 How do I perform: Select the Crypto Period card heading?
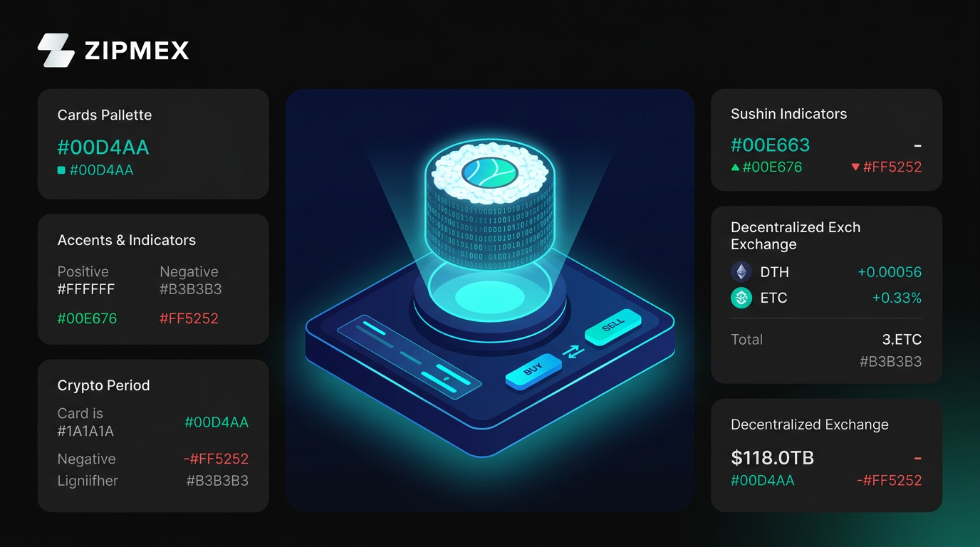coord(103,385)
